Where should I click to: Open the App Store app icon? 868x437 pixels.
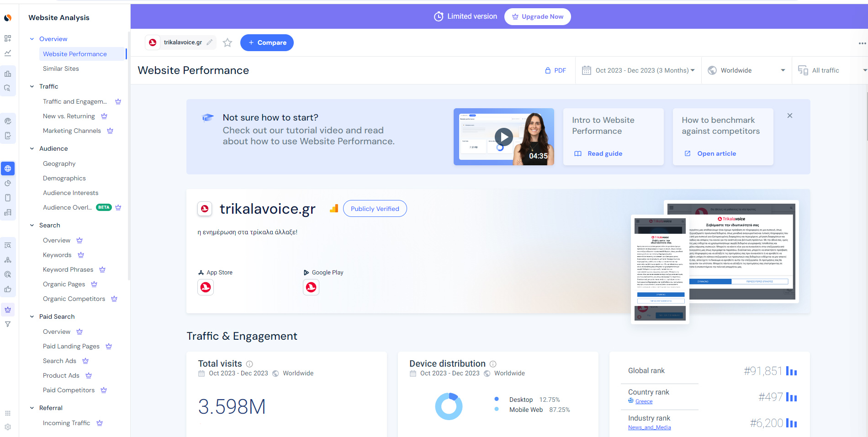[206, 287]
